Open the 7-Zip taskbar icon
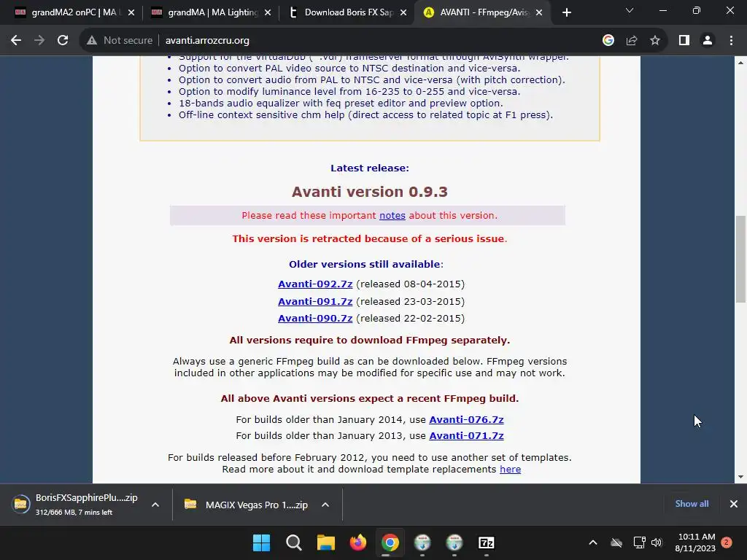This screenshot has width=747, height=560. 487,542
